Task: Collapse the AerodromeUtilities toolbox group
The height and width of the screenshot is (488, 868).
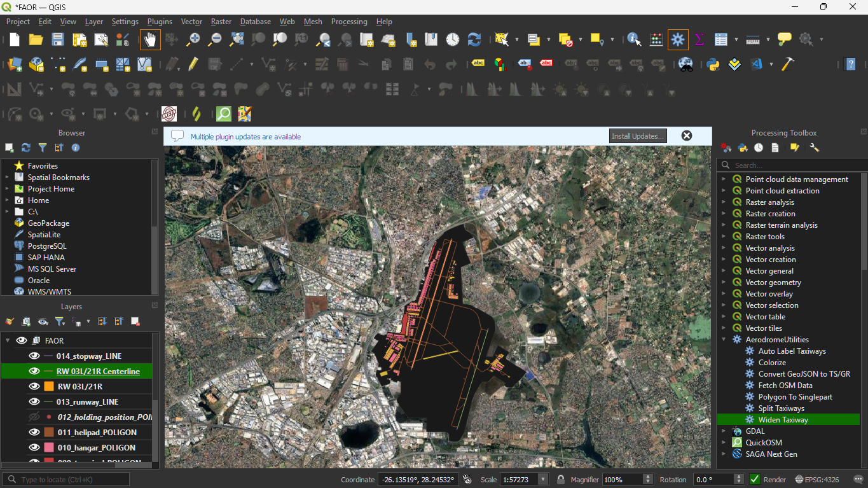Action: (724, 340)
